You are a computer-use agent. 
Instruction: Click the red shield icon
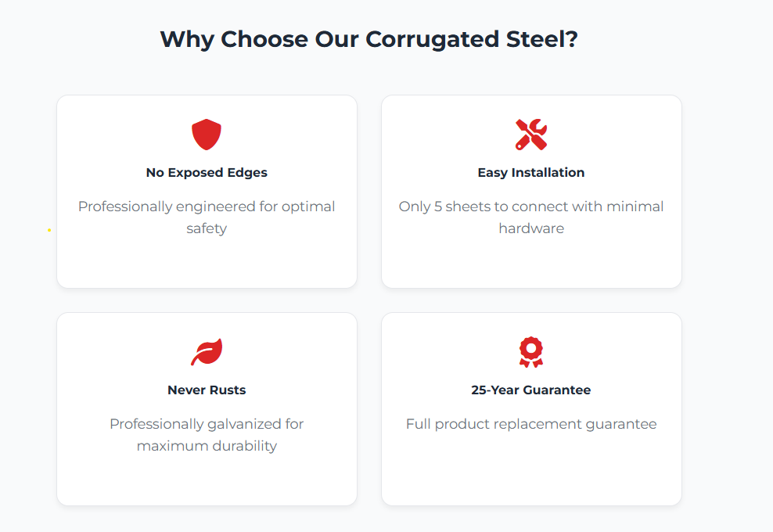pyautogui.click(x=207, y=135)
